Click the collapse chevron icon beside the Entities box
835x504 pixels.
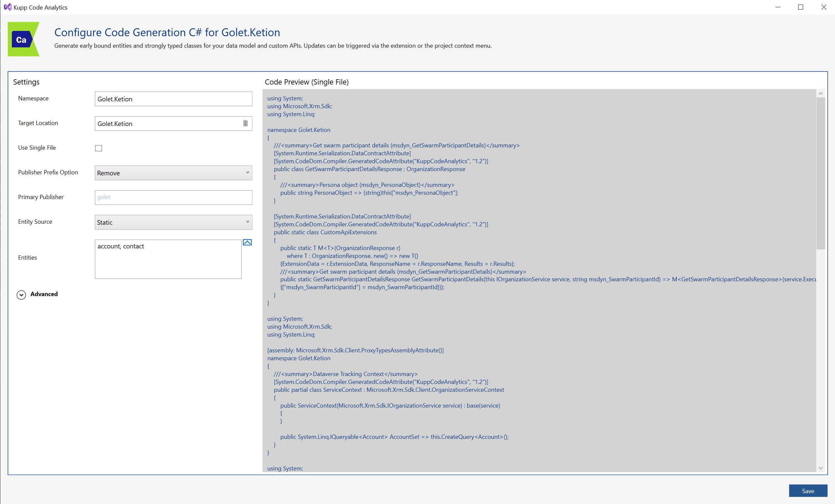point(247,242)
